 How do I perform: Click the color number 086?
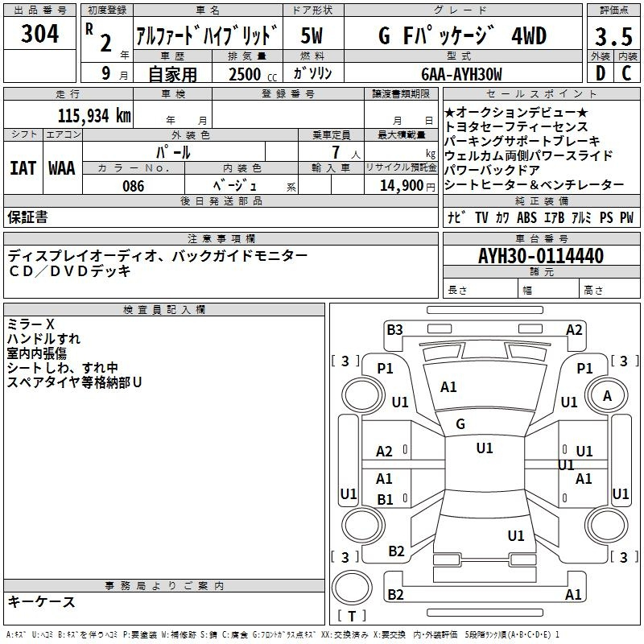click(x=134, y=186)
